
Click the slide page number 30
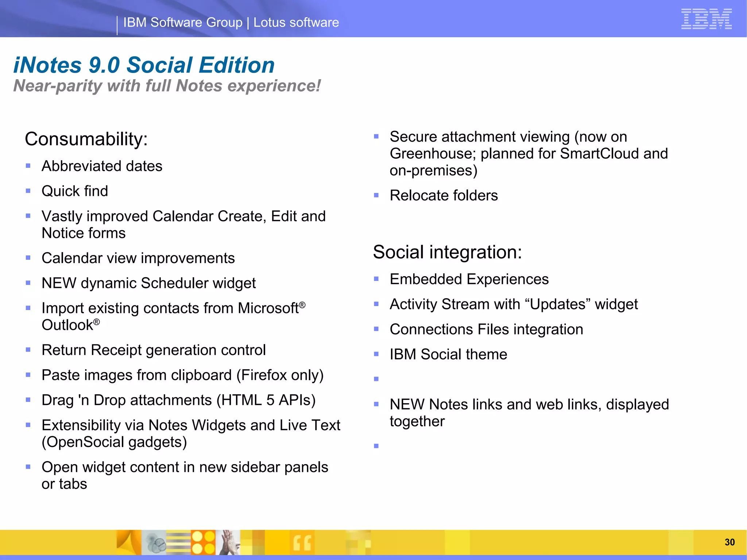coord(729,542)
